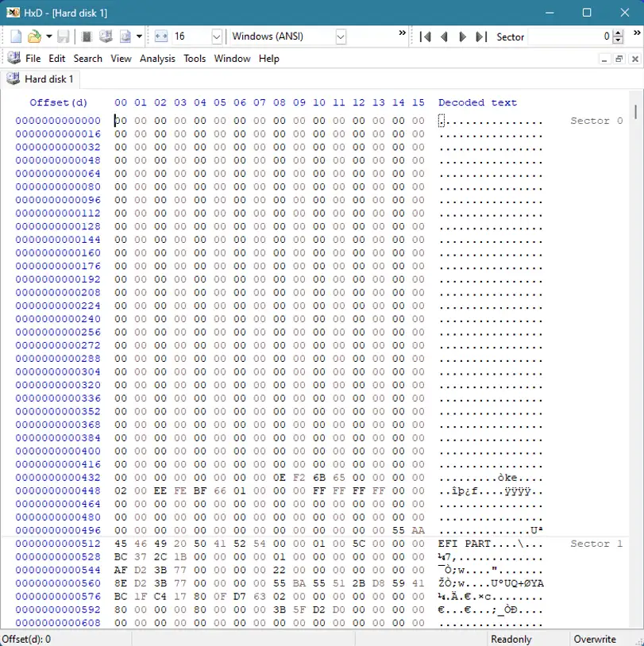Jump to the first sector
644x646 pixels.
point(426,37)
